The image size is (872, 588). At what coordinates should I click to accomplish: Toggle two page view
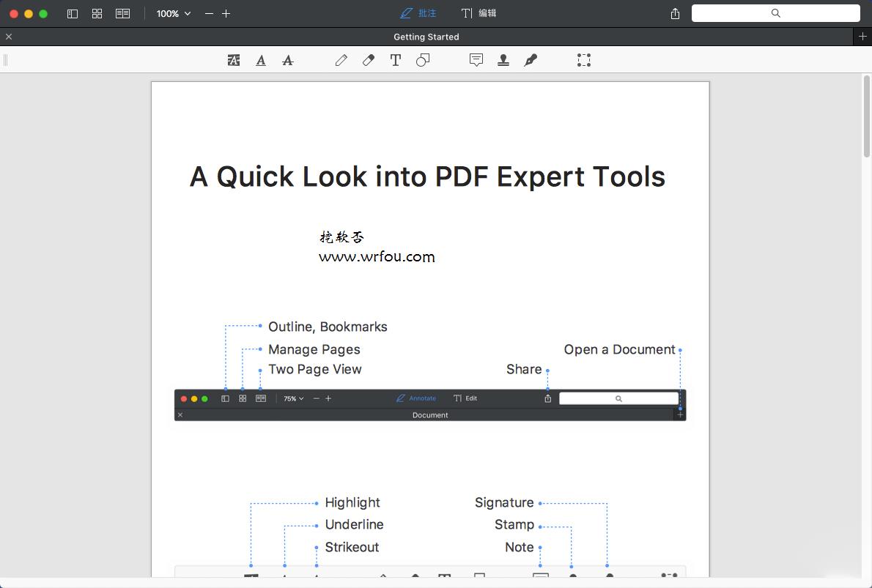[x=123, y=14]
